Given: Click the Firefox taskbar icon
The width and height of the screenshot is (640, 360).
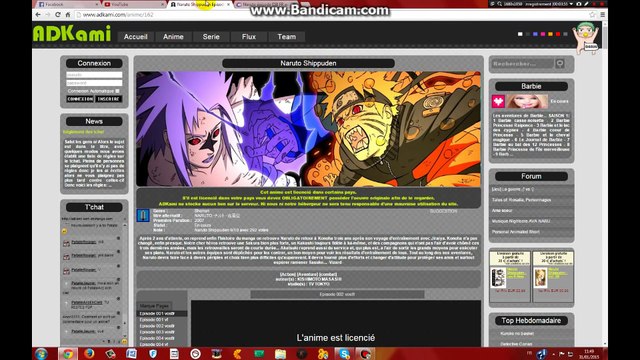Looking at the screenshot, I should 89,354.
